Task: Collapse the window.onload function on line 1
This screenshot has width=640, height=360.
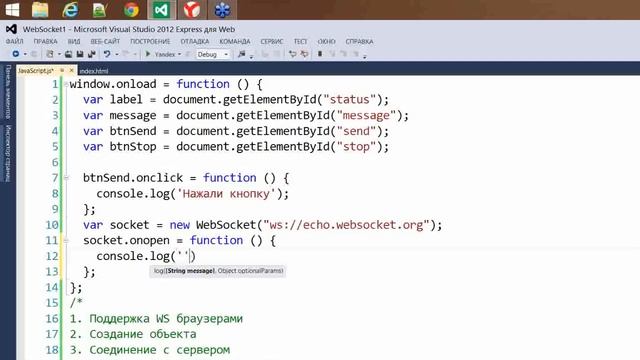Action: [66, 84]
